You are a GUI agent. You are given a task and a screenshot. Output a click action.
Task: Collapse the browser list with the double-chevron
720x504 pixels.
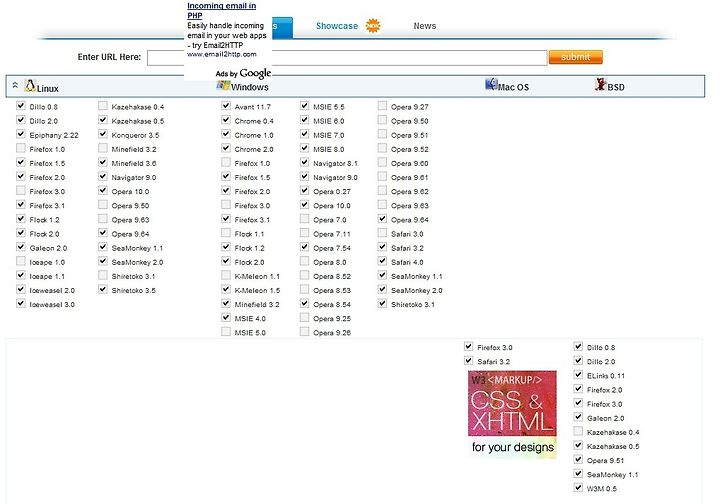(15, 85)
